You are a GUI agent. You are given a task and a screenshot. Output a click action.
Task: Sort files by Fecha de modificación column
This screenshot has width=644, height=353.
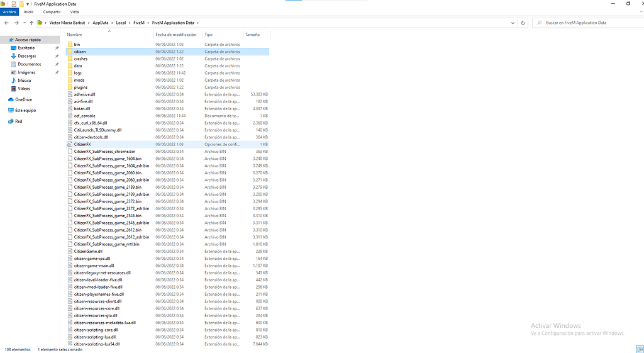(176, 35)
